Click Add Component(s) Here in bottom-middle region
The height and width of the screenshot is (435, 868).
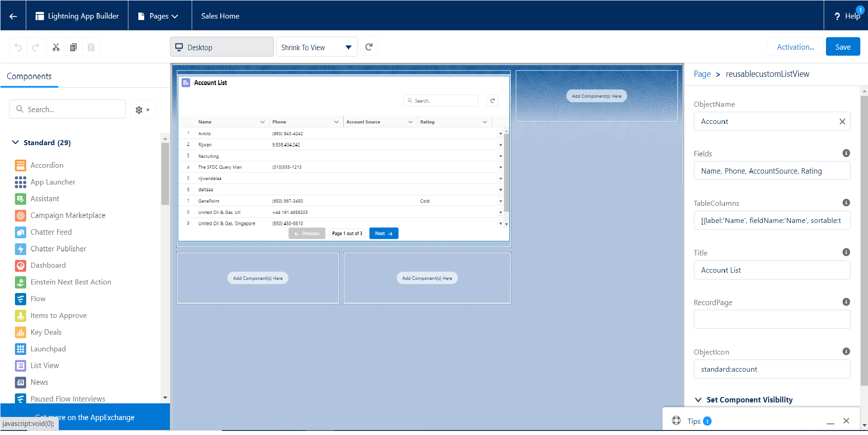click(427, 278)
